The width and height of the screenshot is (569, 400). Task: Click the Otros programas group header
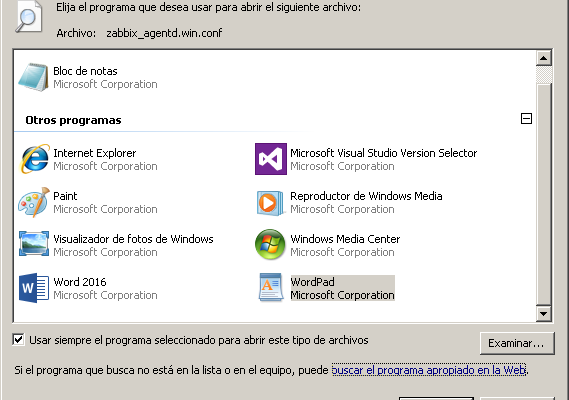73,120
